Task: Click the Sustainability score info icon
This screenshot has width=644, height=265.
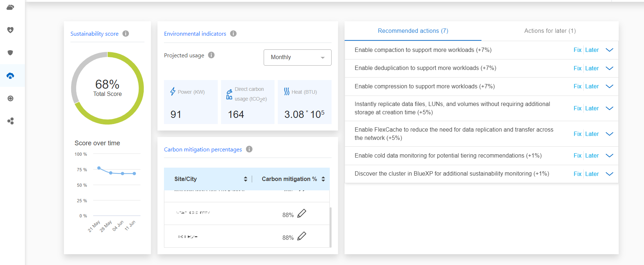Action: tap(126, 34)
